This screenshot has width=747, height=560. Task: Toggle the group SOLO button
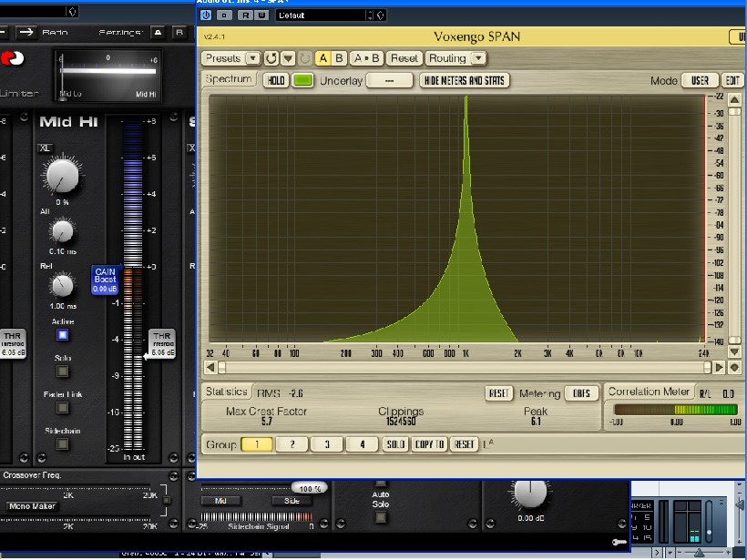(x=395, y=444)
